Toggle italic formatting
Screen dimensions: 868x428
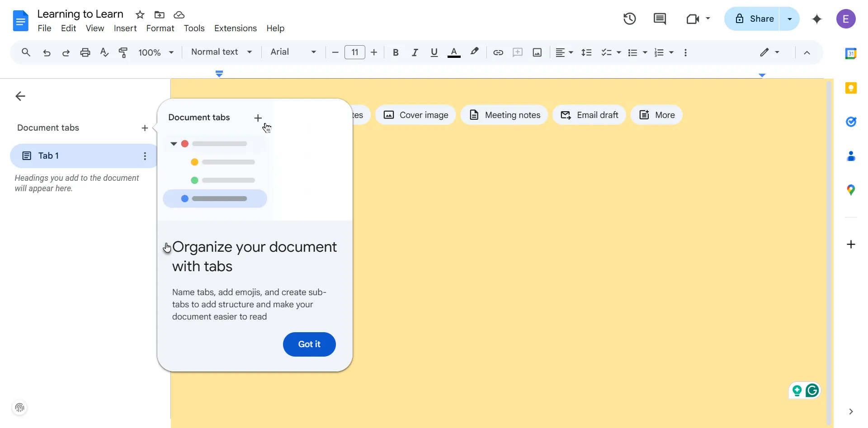tap(415, 52)
